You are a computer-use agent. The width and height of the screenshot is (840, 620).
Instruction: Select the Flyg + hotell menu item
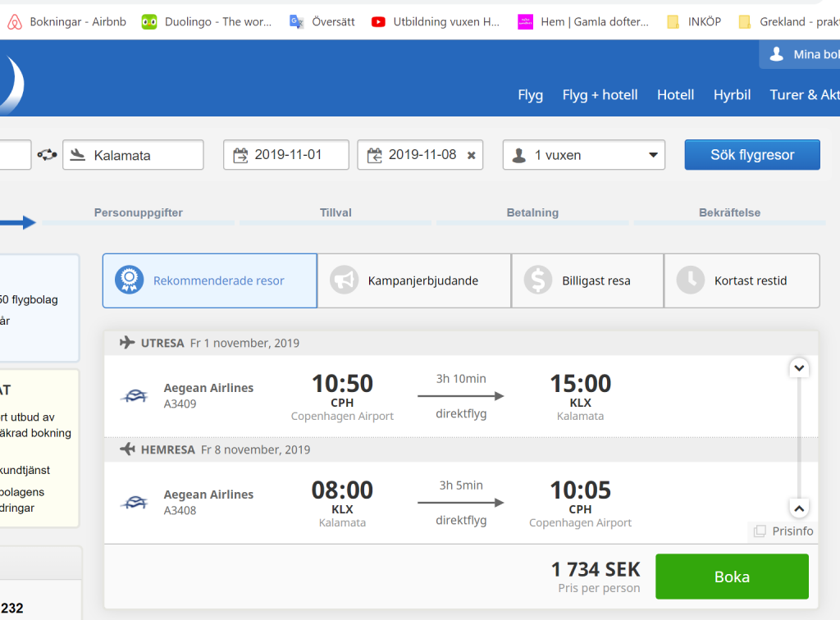tap(600, 95)
